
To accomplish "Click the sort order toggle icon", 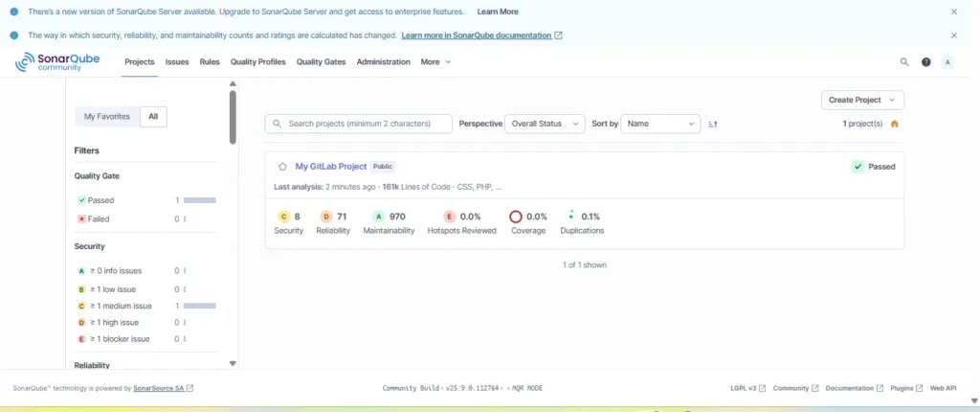I will tap(712, 124).
